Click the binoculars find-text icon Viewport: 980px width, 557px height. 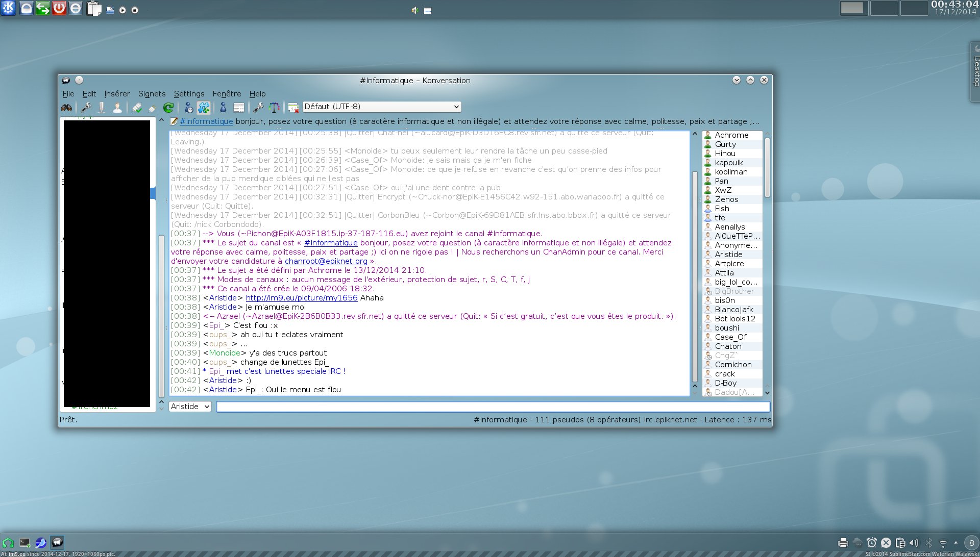tap(66, 108)
